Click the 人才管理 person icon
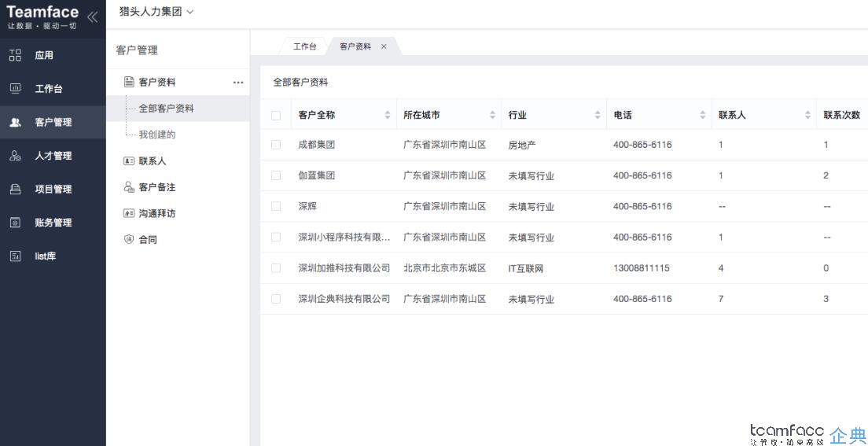 point(16,156)
